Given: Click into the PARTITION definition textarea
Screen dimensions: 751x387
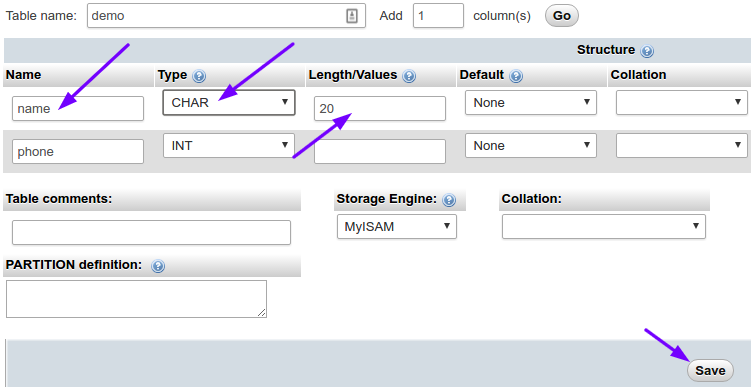Looking at the screenshot, I should pos(137,299).
